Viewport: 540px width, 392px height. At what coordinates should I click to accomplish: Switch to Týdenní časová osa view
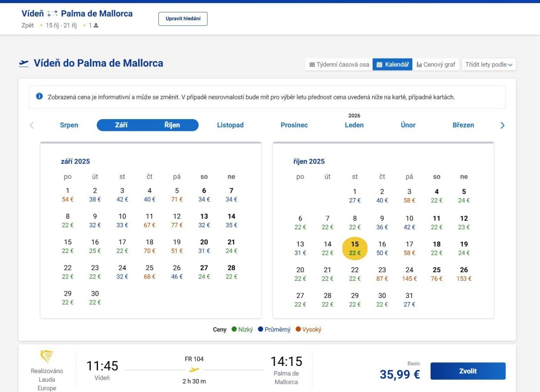[x=339, y=64]
